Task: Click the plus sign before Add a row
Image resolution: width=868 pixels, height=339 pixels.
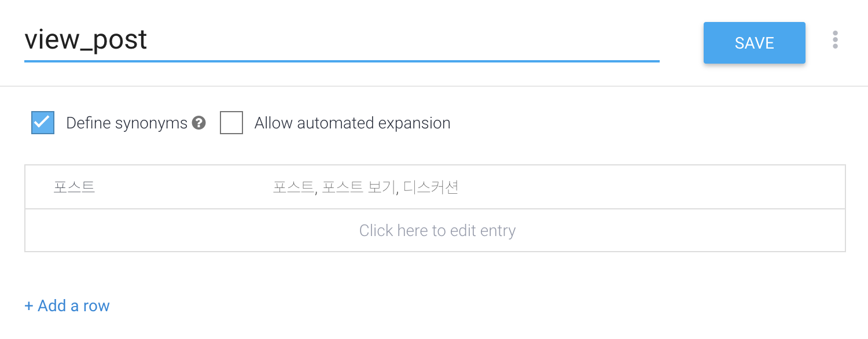Action: click(x=28, y=305)
